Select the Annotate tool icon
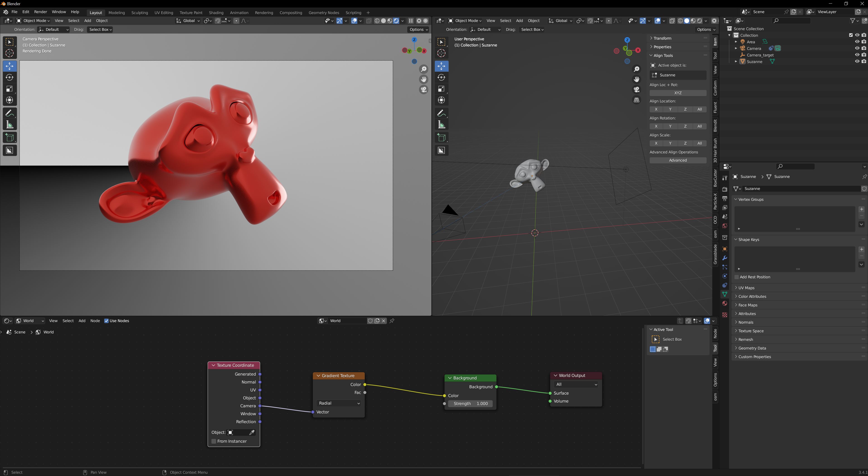The width and height of the screenshot is (868, 476). pyautogui.click(x=9, y=113)
